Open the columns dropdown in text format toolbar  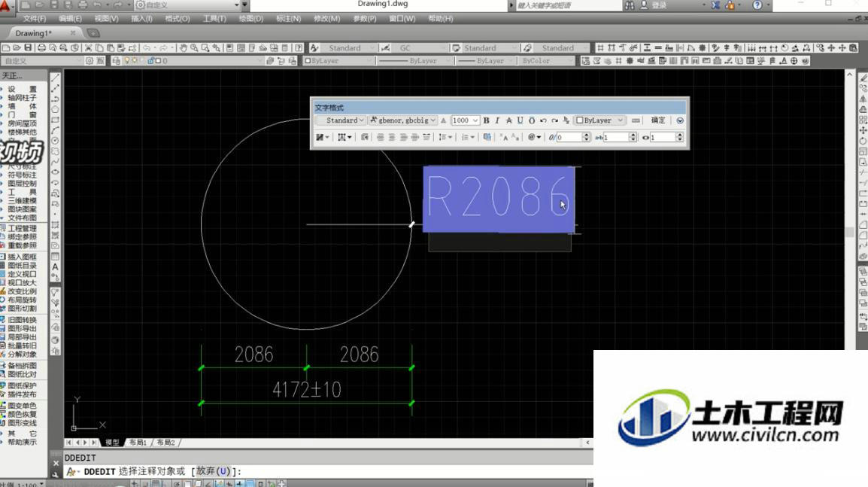click(x=322, y=137)
